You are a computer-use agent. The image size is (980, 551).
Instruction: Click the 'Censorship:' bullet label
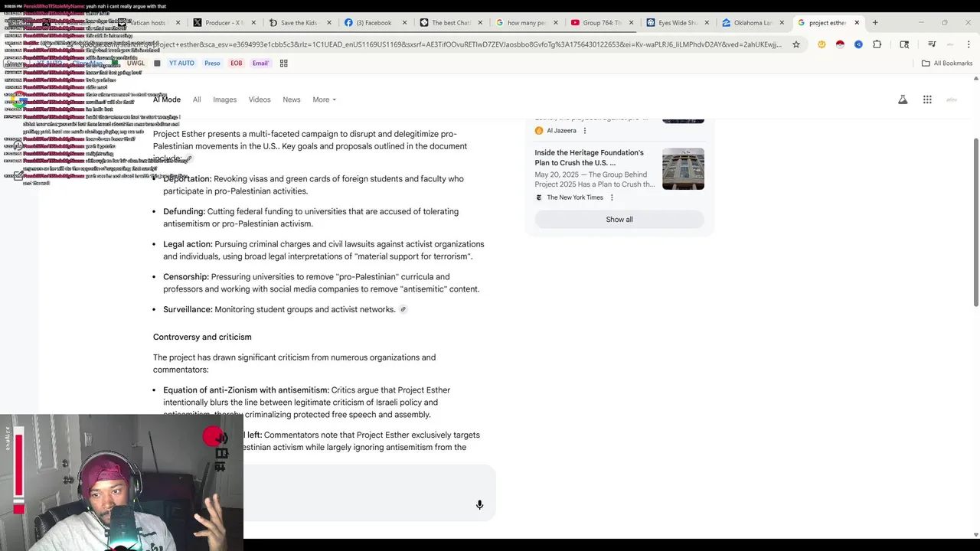[x=186, y=277]
